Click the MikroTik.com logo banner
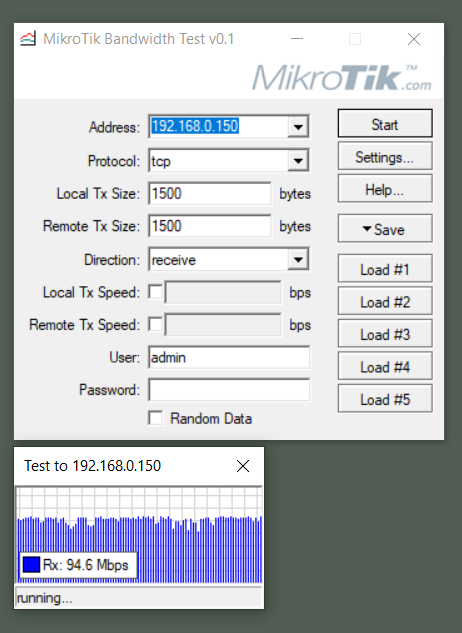The width and height of the screenshot is (462, 633). 342,78
